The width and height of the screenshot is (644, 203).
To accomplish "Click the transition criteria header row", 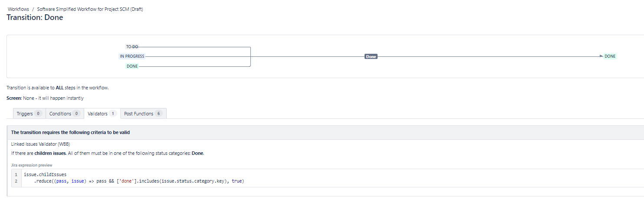I will click(x=325, y=132).
